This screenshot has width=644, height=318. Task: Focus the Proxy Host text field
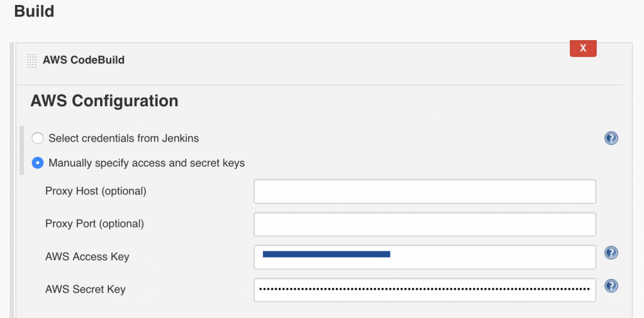425,191
